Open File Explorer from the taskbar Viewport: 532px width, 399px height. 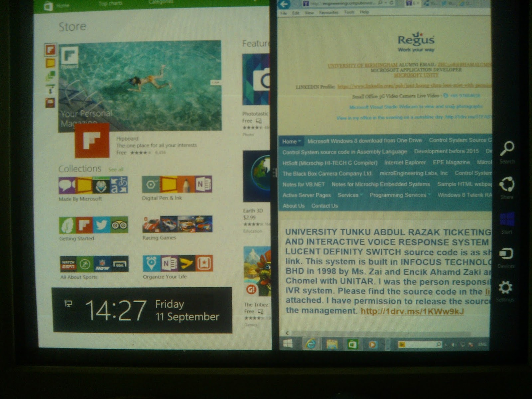(x=332, y=344)
